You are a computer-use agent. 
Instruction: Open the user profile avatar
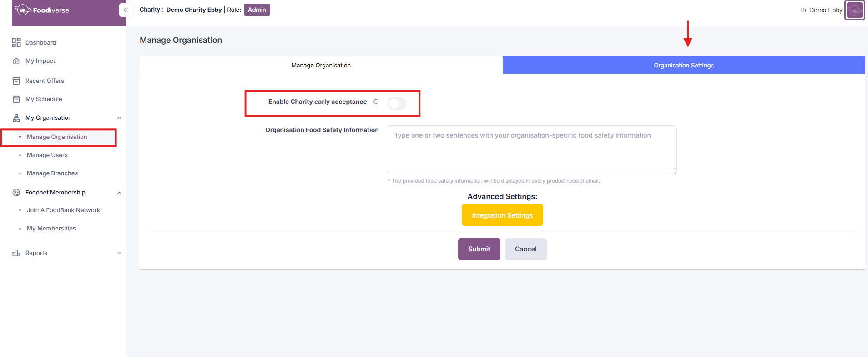854,10
